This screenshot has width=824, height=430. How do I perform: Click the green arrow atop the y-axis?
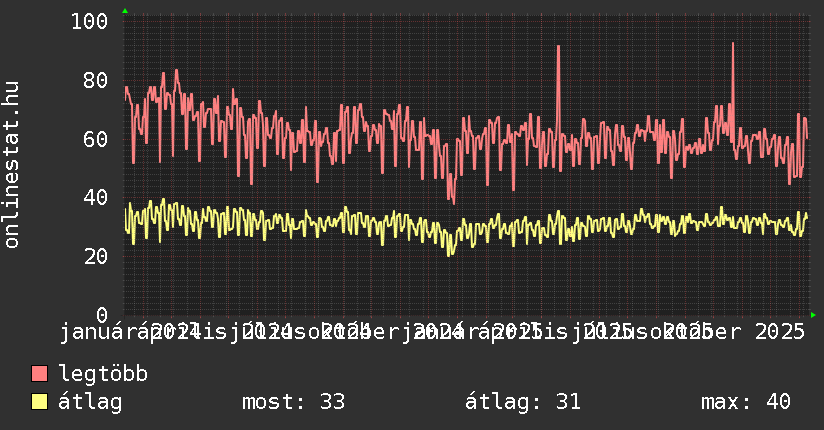click(x=125, y=11)
